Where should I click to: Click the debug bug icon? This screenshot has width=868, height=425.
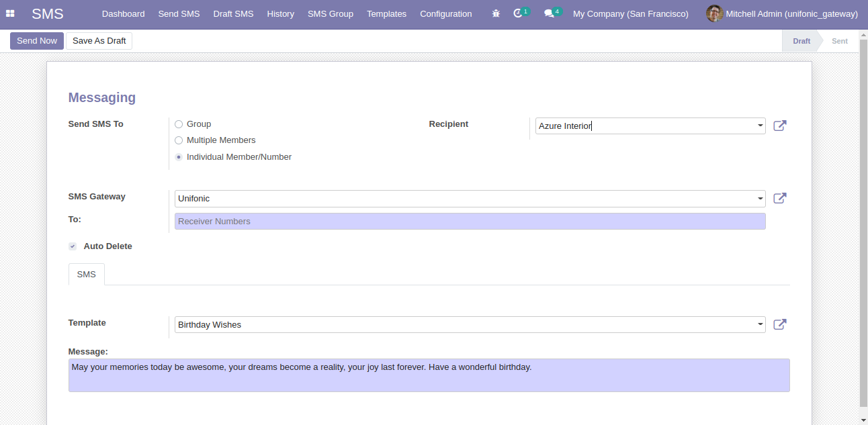pos(496,13)
